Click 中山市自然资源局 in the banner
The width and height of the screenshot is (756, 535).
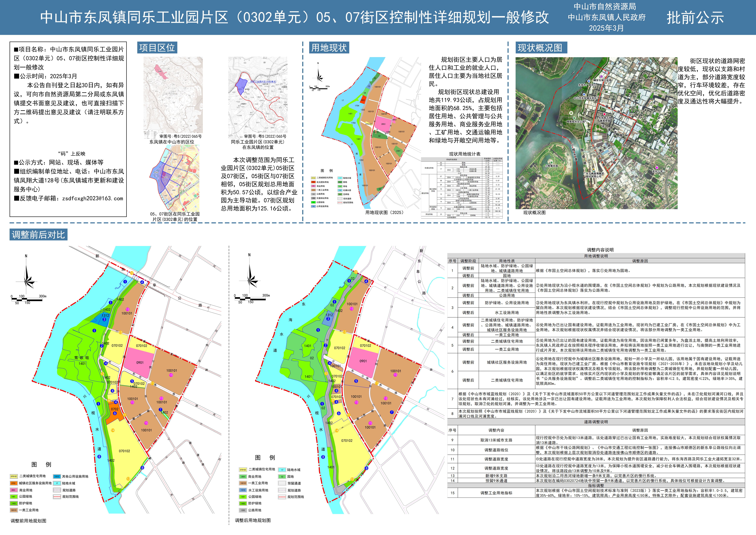point(605,7)
